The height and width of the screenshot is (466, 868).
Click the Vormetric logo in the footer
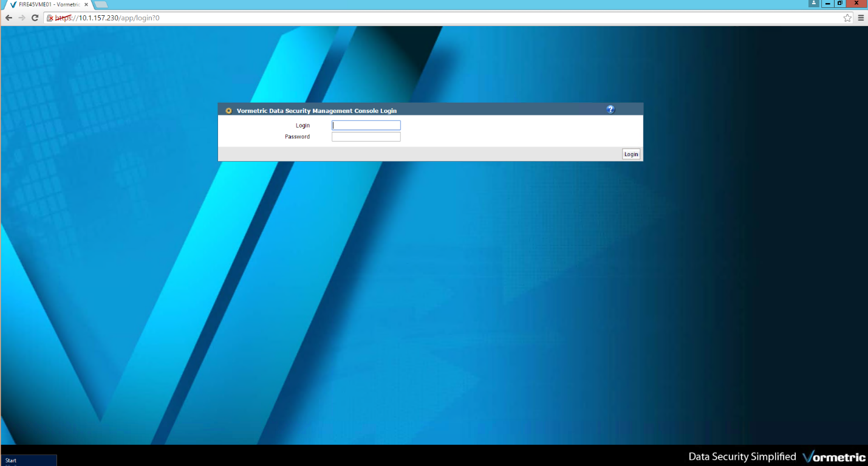833,457
